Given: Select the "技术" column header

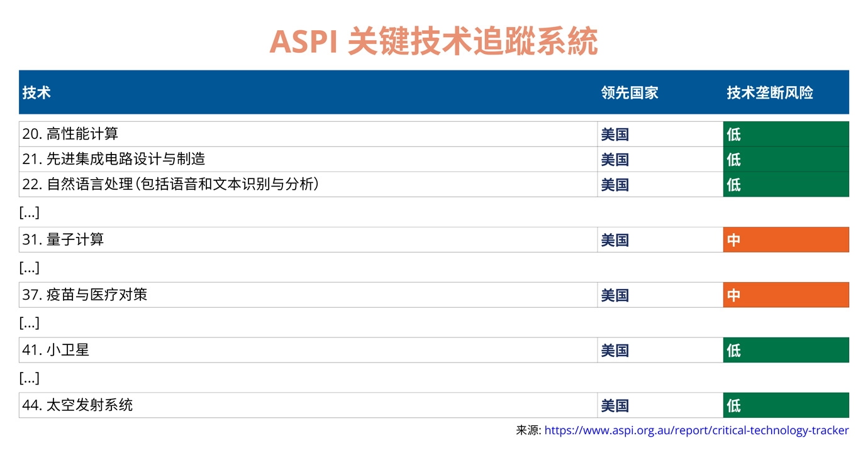Looking at the screenshot, I should pos(36,92).
